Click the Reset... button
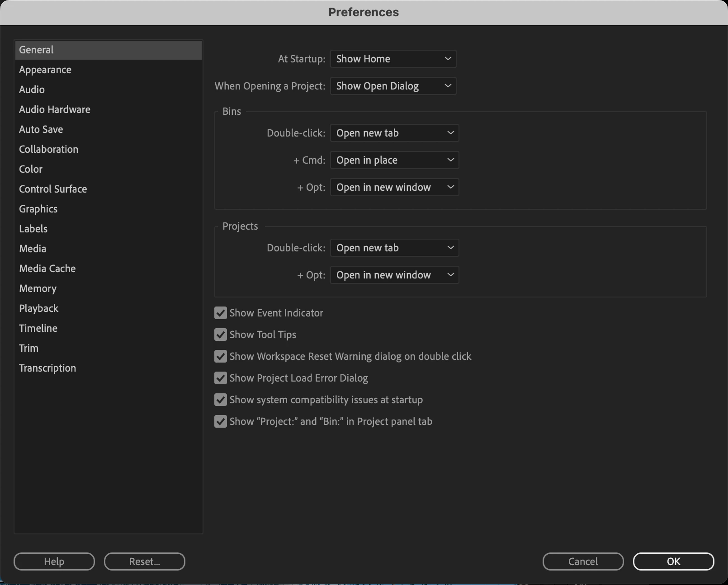This screenshot has height=585, width=728. pos(145,561)
